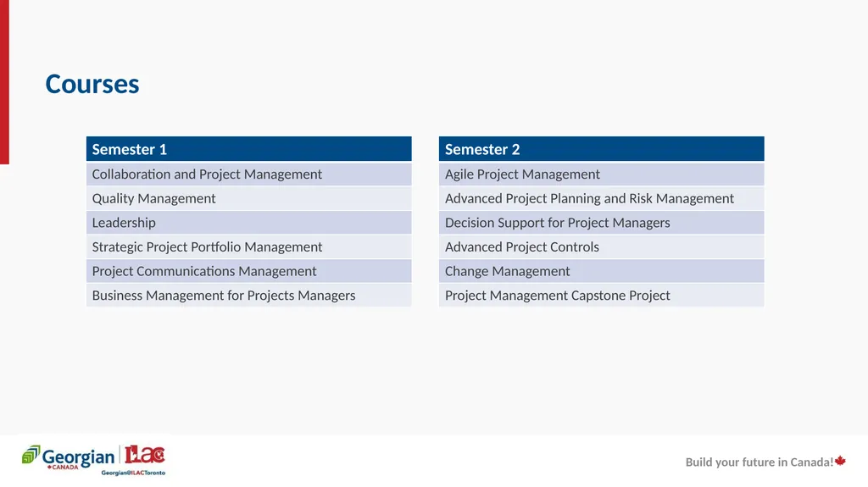Click the Agile Project Management row
868x487 pixels.
tap(601, 174)
